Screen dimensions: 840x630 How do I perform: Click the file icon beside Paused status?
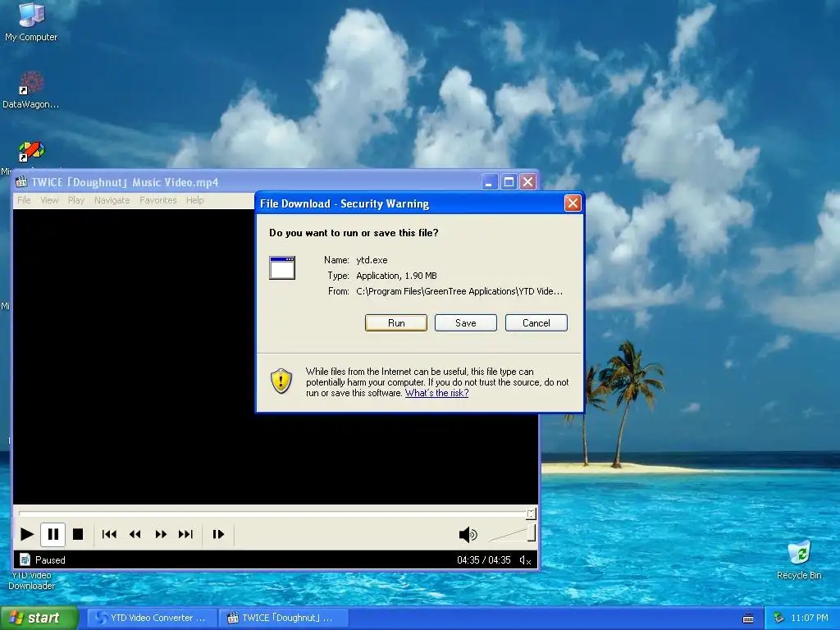coord(25,559)
